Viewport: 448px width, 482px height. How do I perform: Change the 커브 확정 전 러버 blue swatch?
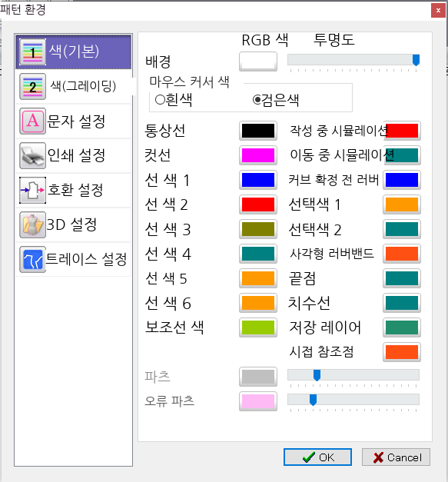[402, 180]
